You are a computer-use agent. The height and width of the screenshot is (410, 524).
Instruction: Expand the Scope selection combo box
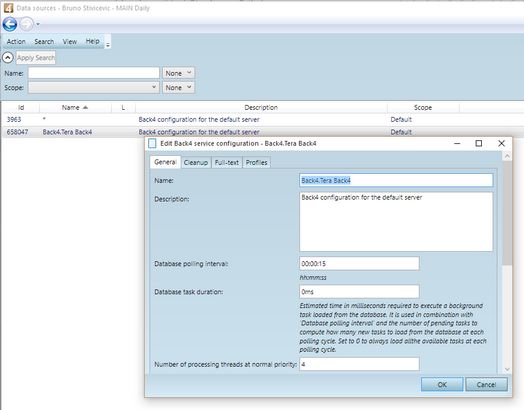[94, 88]
